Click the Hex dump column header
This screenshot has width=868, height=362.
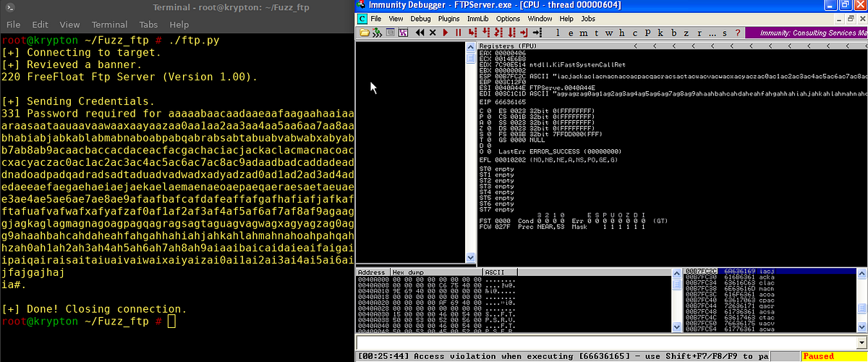[x=436, y=272]
